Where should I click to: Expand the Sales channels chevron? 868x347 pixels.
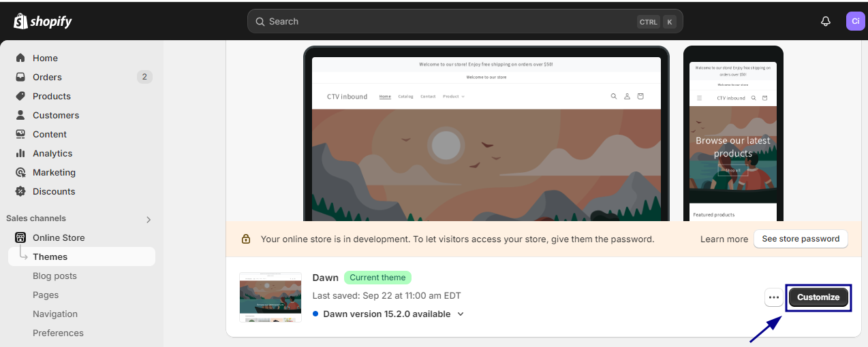[149, 219]
